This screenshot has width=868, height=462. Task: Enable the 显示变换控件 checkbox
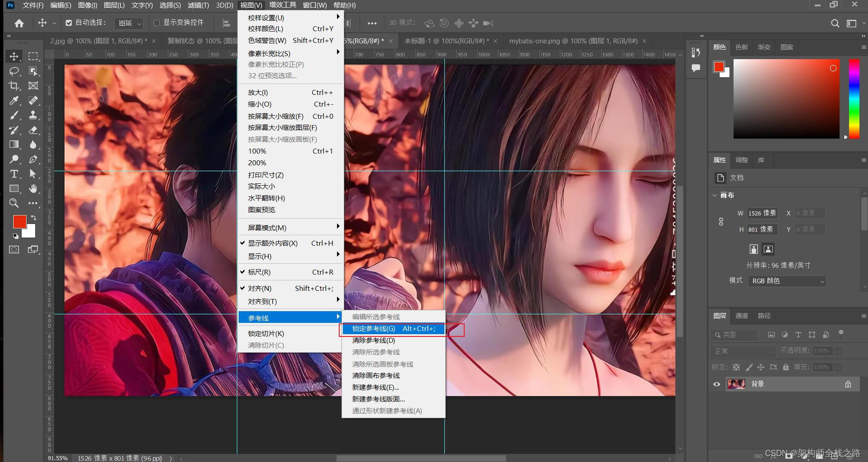pyautogui.click(x=157, y=23)
